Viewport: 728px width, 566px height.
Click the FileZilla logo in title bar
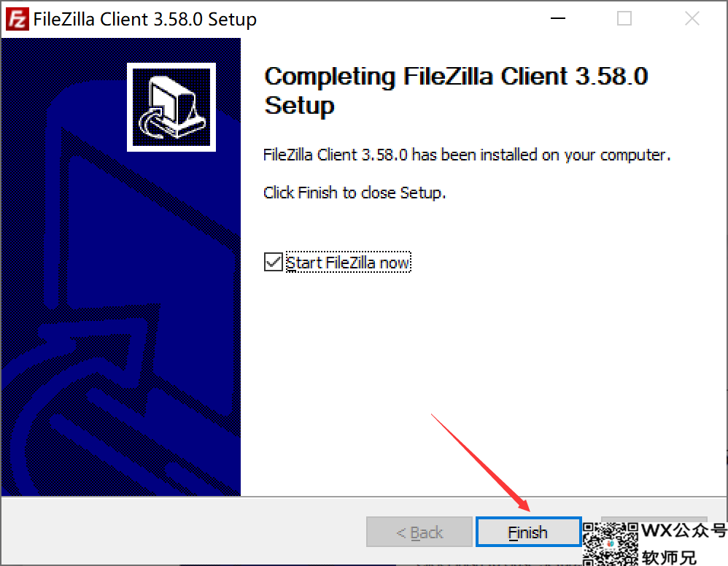(18, 19)
